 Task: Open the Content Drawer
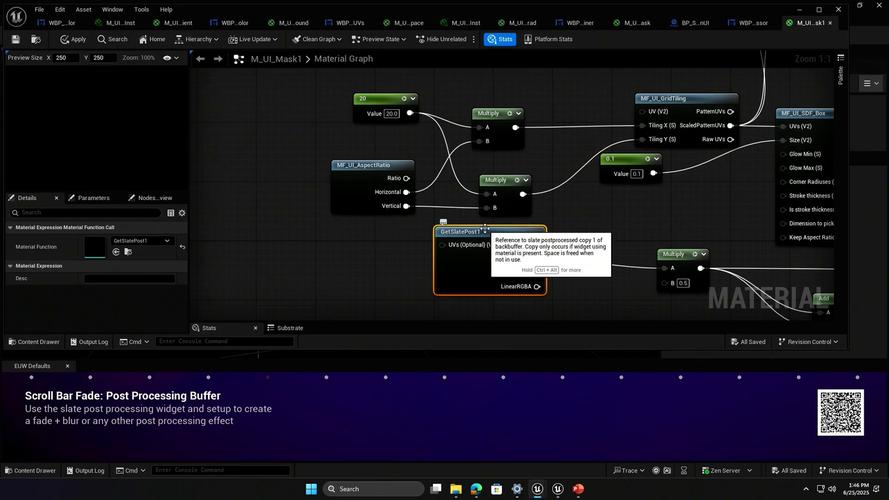pos(34,342)
